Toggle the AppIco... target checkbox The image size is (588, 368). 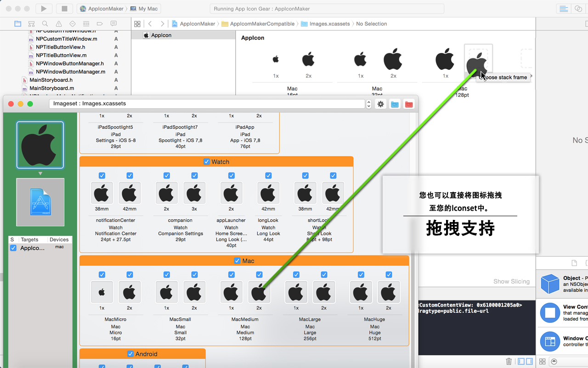pyautogui.click(x=13, y=248)
